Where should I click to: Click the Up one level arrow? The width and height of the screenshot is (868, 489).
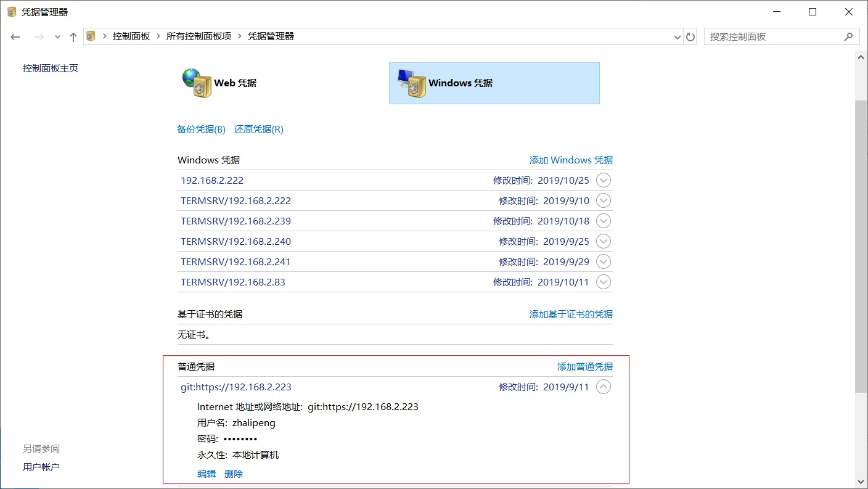click(x=73, y=37)
